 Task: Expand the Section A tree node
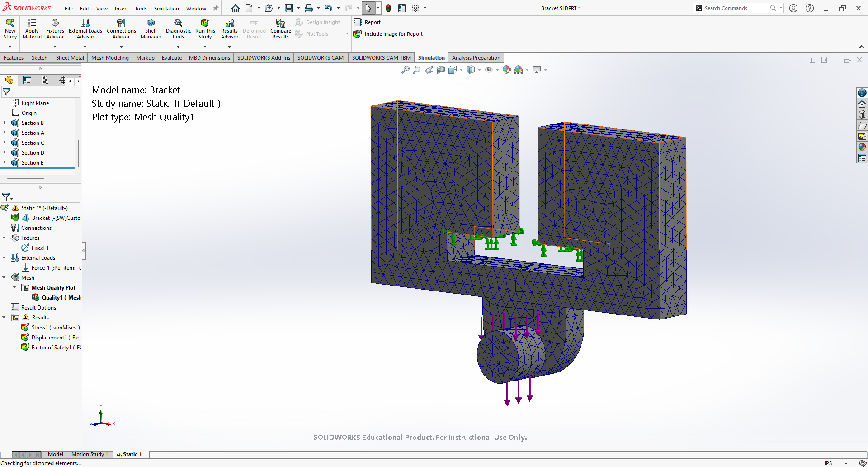[x=5, y=133]
